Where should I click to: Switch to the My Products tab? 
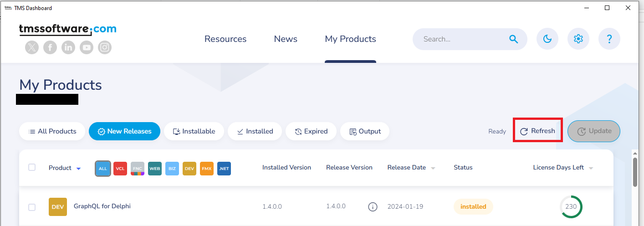click(350, 39)
